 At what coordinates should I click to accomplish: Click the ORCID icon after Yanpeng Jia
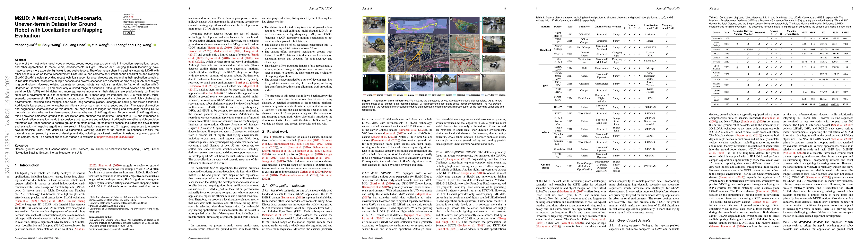point(40,45)
